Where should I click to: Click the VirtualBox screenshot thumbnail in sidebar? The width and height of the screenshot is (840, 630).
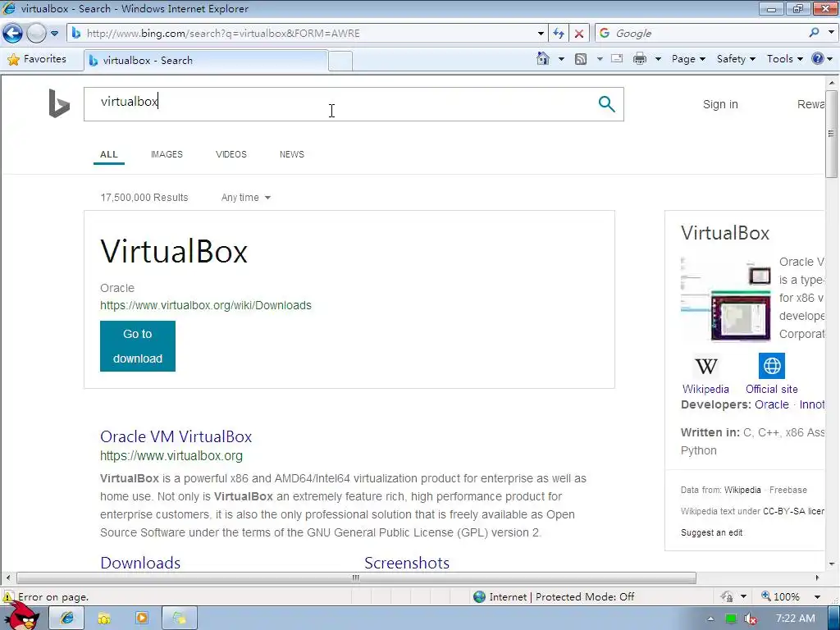pyautogui.click(x=726, y=299)
